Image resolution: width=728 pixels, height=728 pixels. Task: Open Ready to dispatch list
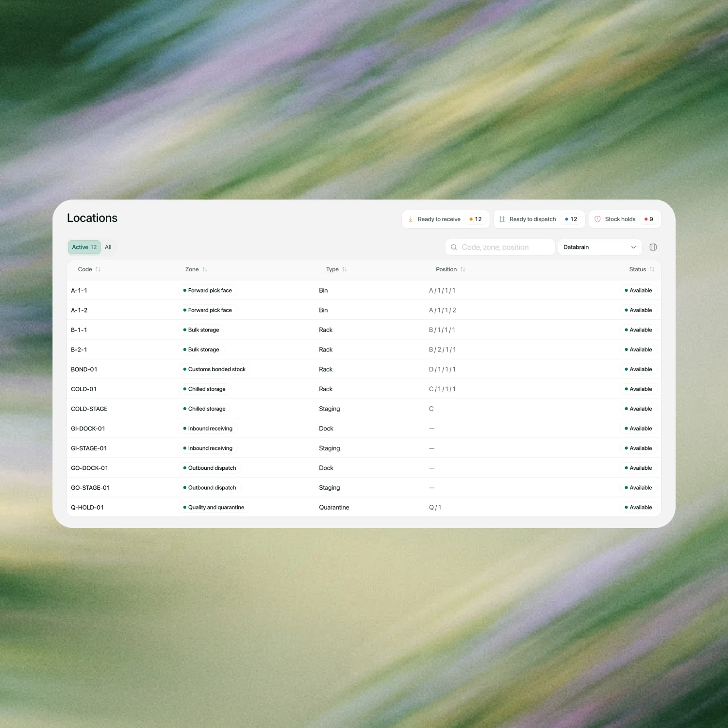coord(539,219)
